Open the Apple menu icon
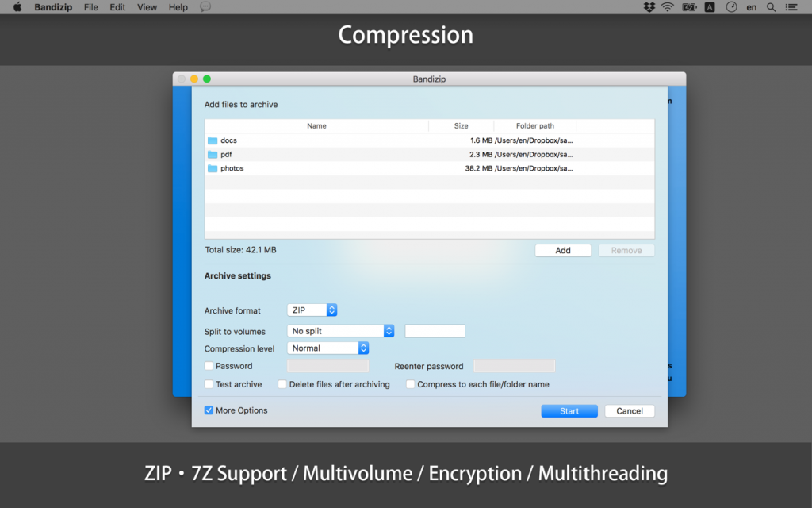The image size is (812, 508). [17, 7]
